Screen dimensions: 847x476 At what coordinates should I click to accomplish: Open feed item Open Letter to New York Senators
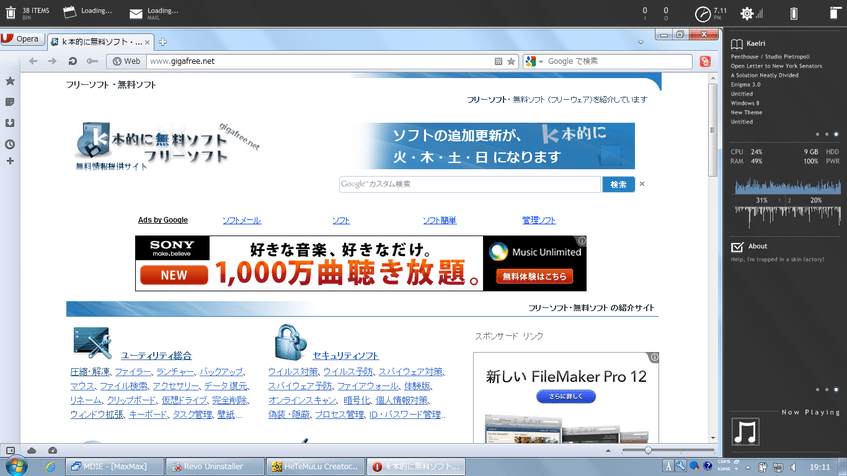coord(776,66)
